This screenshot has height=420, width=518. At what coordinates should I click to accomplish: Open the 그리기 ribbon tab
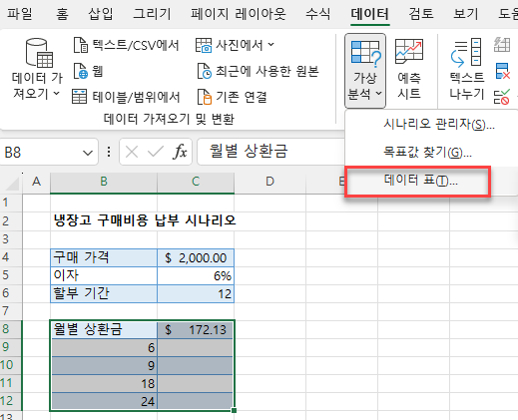pos(152,14)
